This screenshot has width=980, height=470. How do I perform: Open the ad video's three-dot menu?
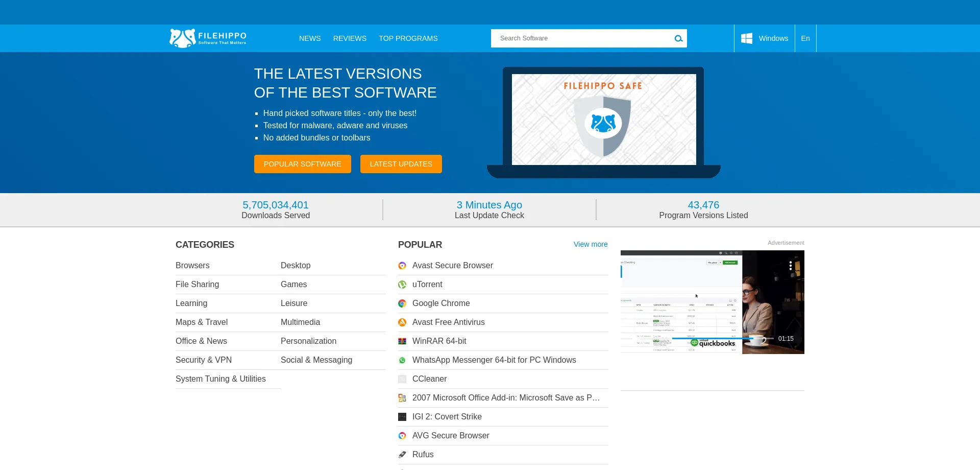790,266
